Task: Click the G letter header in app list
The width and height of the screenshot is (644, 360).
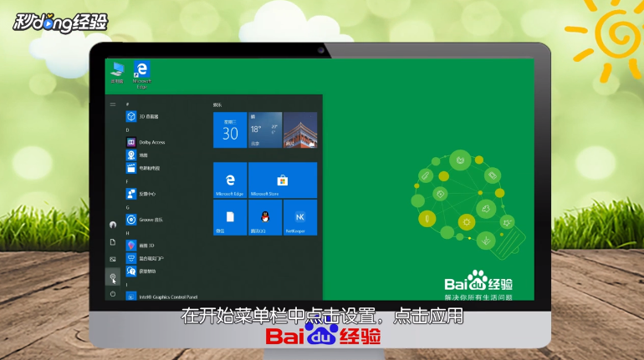Action: (x=128, y=207)
